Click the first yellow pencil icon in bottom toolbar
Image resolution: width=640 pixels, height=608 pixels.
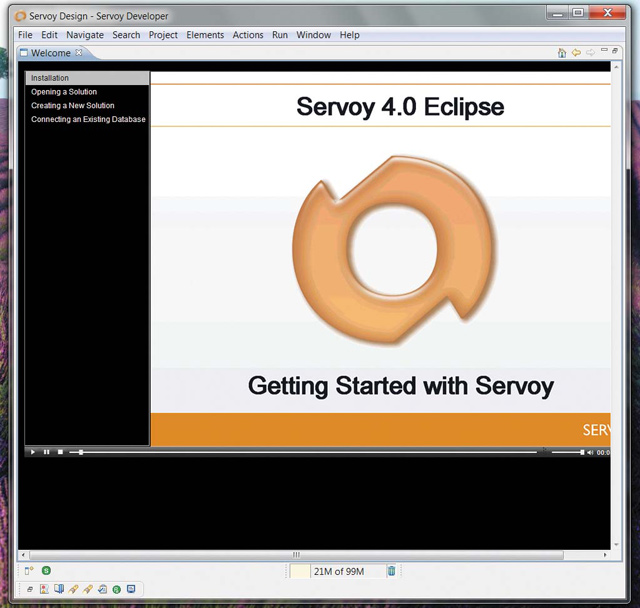click(73, 589)
